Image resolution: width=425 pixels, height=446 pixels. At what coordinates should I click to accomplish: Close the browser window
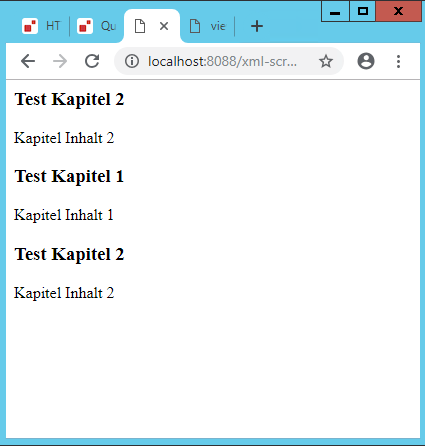[398, 12]
